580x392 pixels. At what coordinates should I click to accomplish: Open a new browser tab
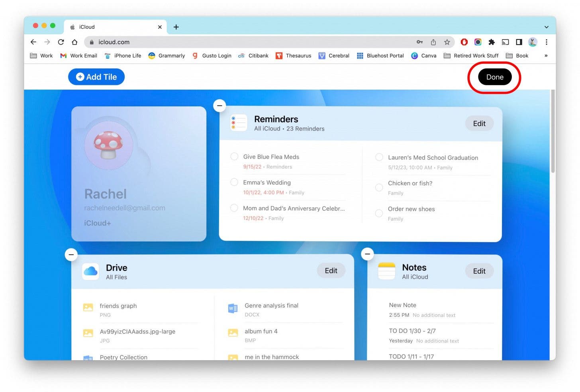pyautogui.click(x=176, y=27)
